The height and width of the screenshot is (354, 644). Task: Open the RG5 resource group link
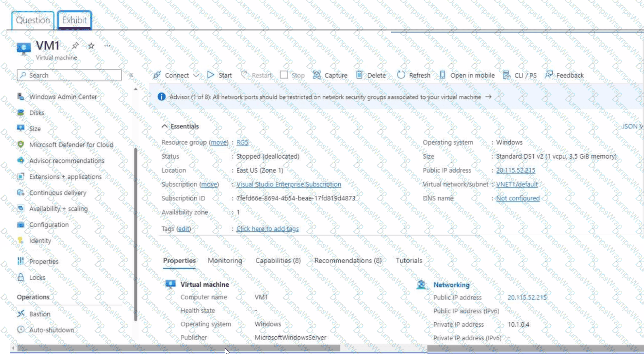pyautogui.click(x=242, y=143)
